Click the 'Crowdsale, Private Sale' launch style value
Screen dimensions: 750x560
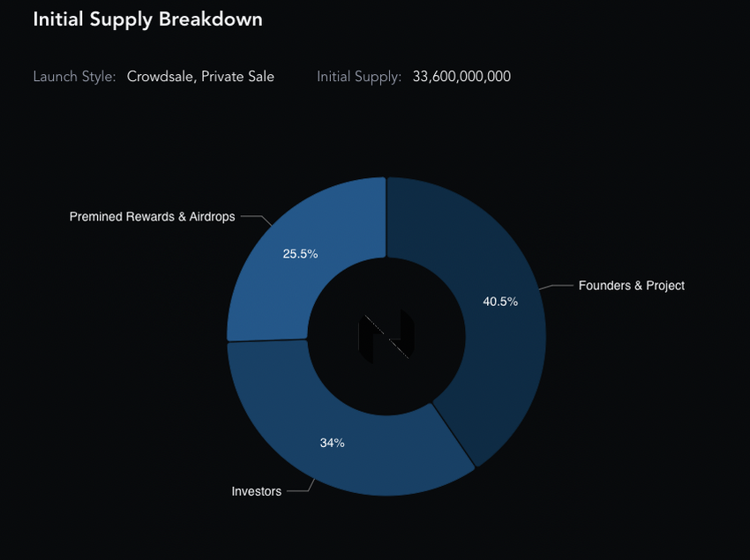(x=200, y=77)
